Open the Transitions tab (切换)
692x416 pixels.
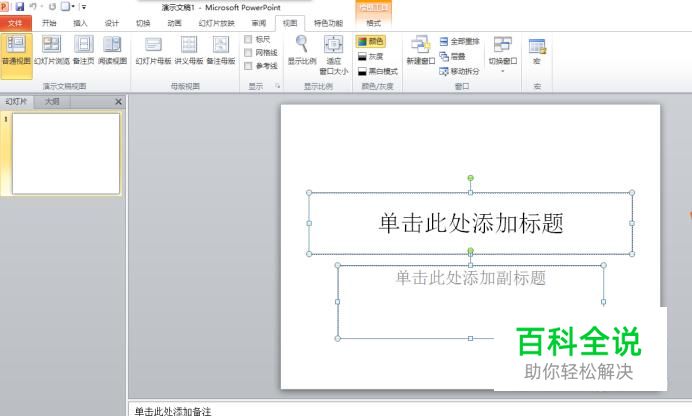(x=143, y=23)
